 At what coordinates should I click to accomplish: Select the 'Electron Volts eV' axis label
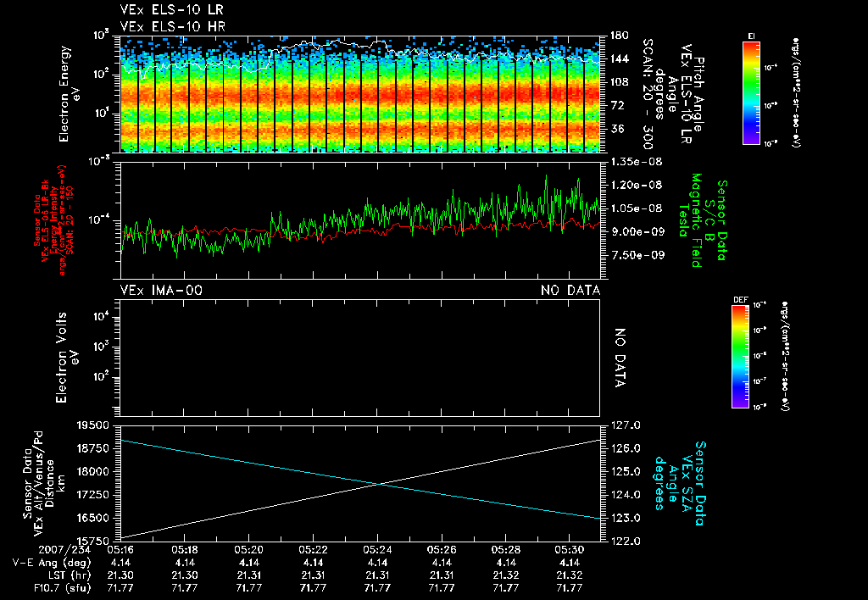click(67, 358)
